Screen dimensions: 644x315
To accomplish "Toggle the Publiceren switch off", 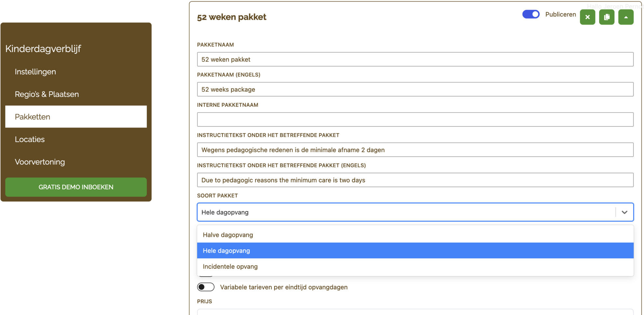I will (x=531, y=14).
